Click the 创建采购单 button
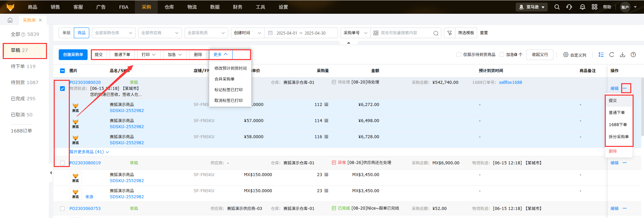Screen dimensions: 644x218 click(x=73, y=55)
